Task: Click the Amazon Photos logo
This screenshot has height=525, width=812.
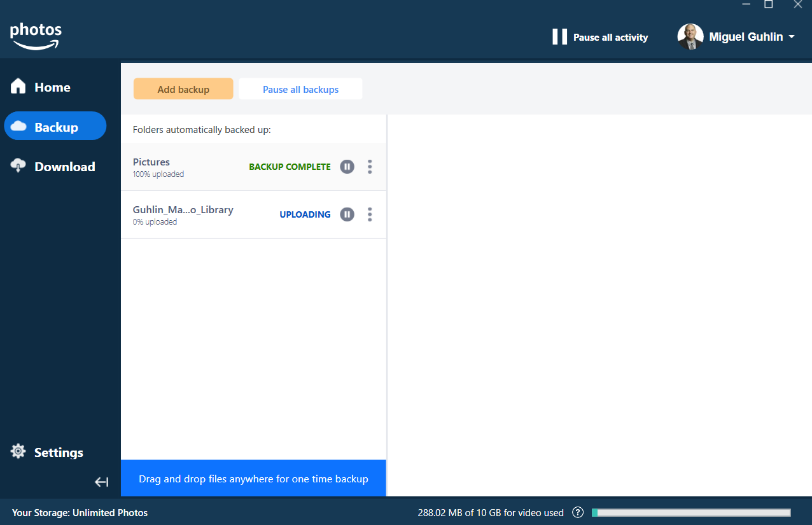Action: 36,36
